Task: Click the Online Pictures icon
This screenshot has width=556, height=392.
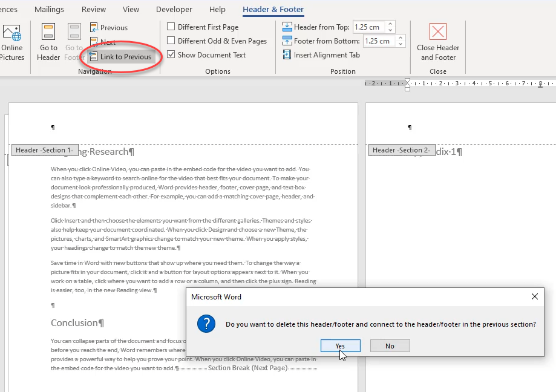Action: 12,33
